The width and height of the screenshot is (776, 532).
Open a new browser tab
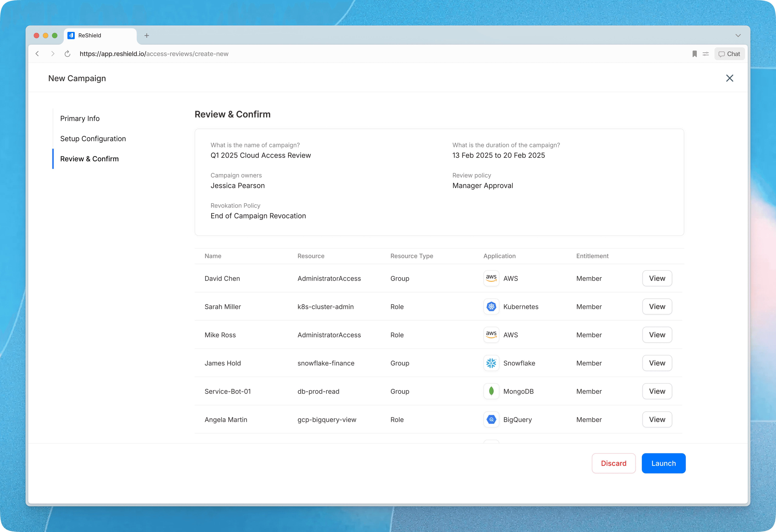click(147, 35)
